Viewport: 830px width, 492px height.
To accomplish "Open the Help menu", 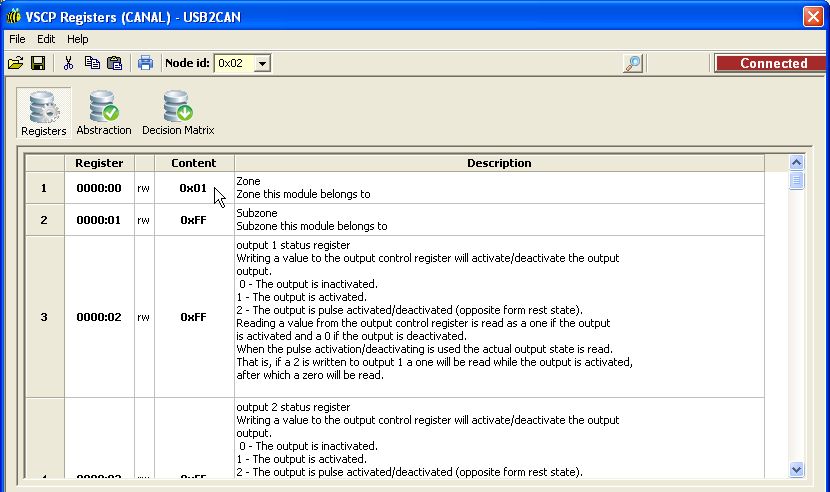I will click(78, 39).
